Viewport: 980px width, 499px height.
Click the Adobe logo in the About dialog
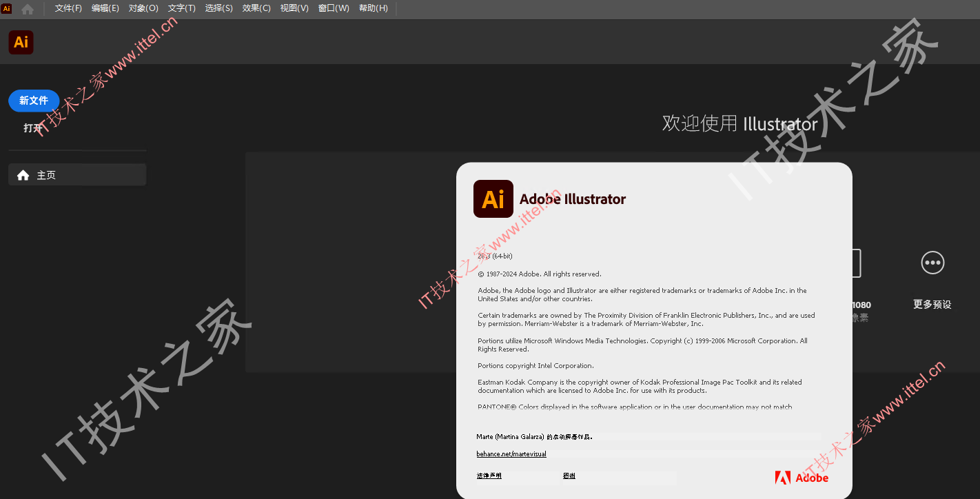pyautogui.click(x=802, y=478)
